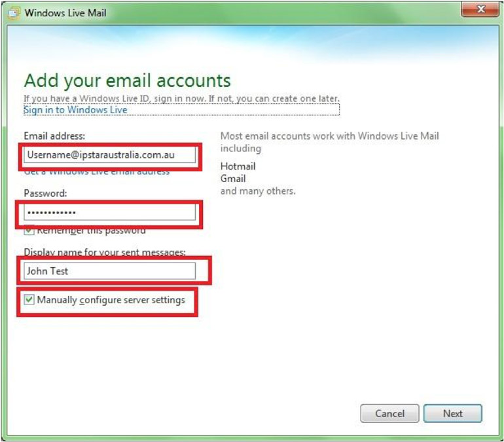504x442 pixels.
Task: Click the Hotmail text in provider list
Action: 238,166
